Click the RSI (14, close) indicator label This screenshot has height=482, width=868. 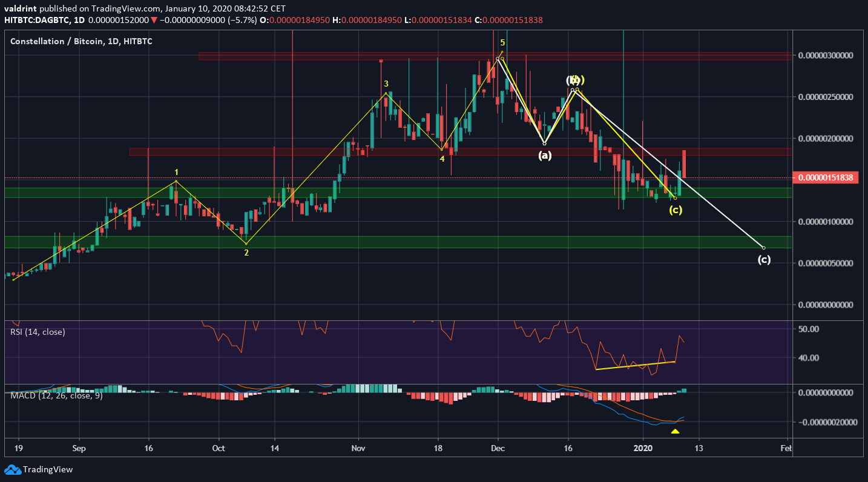pyautogui.click(x=38, y=332)
